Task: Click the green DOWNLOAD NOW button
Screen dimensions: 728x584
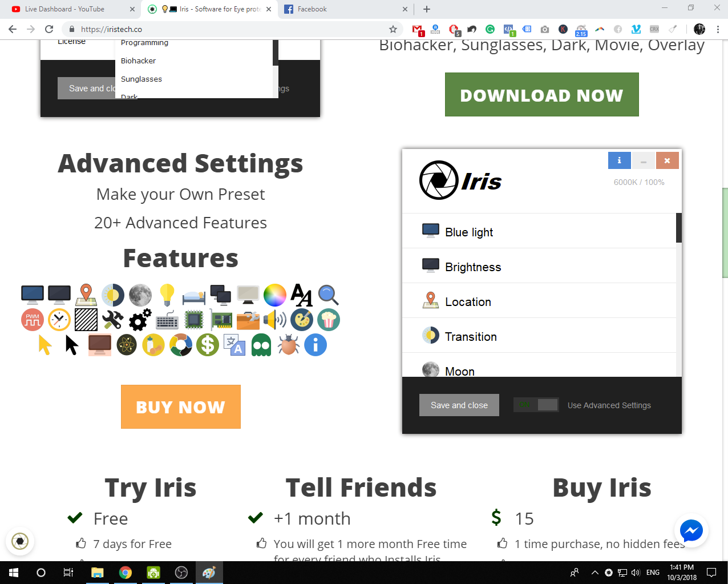Action: pos(541,95)
